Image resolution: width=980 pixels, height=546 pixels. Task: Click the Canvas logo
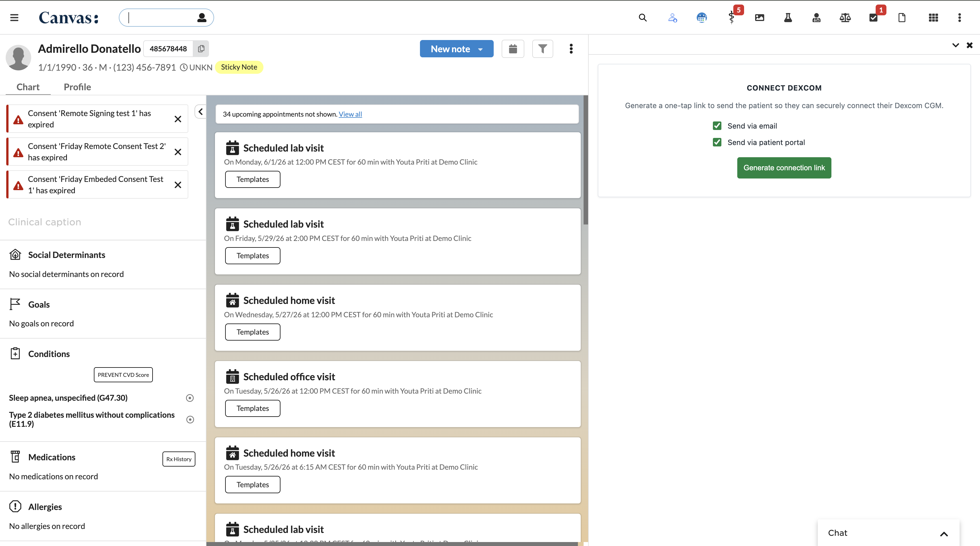click(69, 18)
